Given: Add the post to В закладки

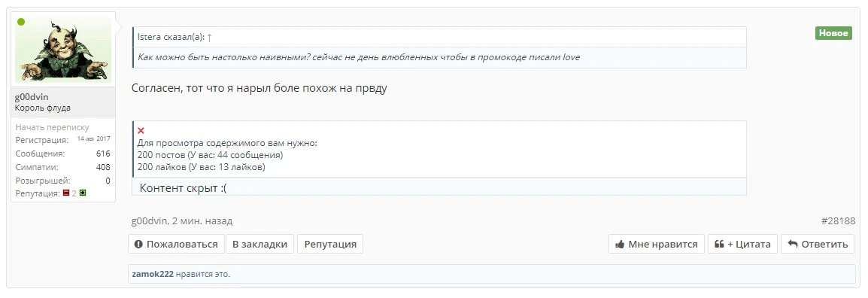Looking at the screenshot, I should click(259, 245).
